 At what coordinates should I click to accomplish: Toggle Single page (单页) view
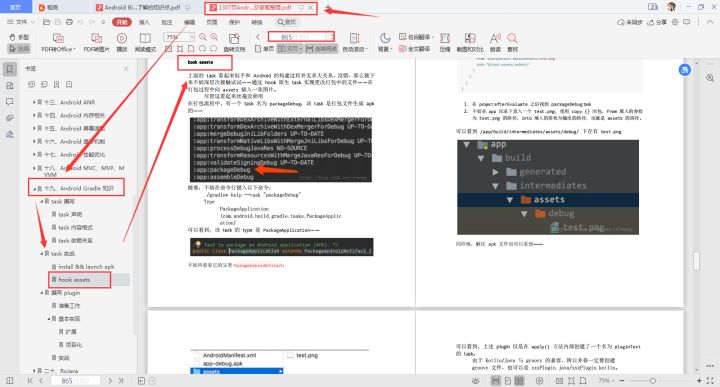265,49
